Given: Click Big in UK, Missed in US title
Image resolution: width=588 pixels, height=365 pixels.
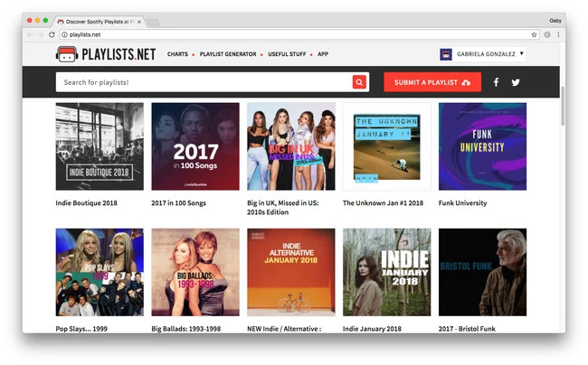Looking at the screenshot, I should (283, 208).
